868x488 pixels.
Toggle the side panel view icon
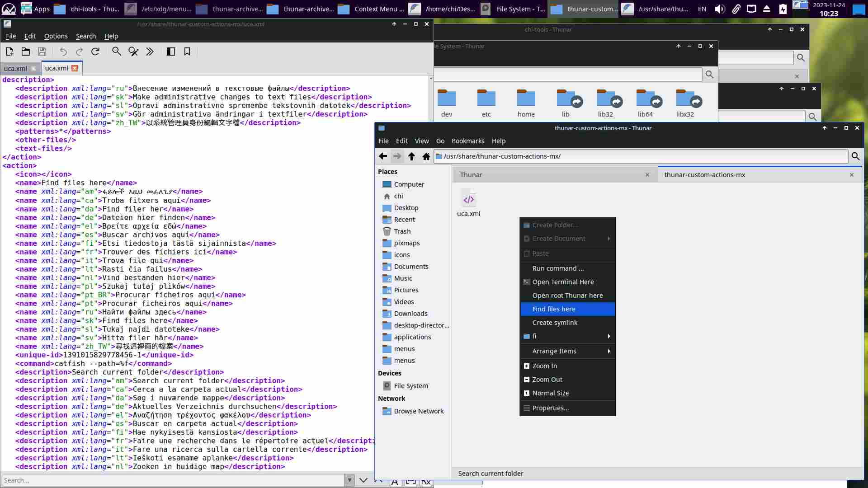click(x=171, y=52)
